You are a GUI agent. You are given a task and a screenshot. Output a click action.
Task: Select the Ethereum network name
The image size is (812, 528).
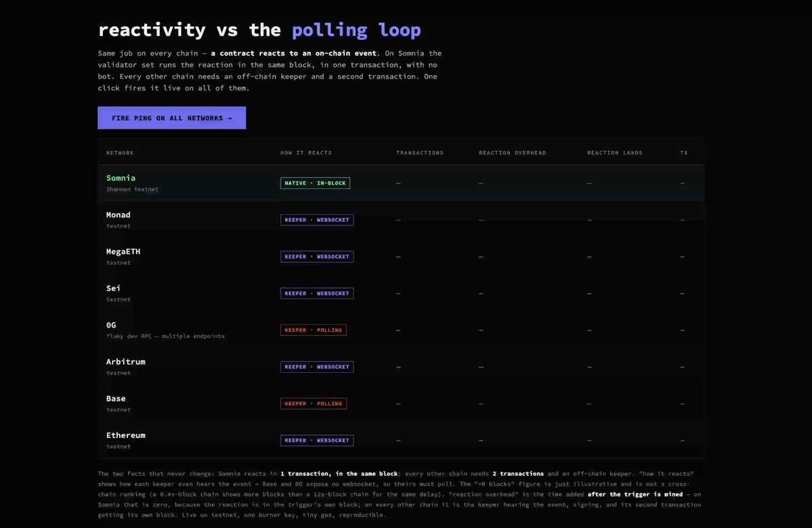pyautogui.click(x=126, y=435)
